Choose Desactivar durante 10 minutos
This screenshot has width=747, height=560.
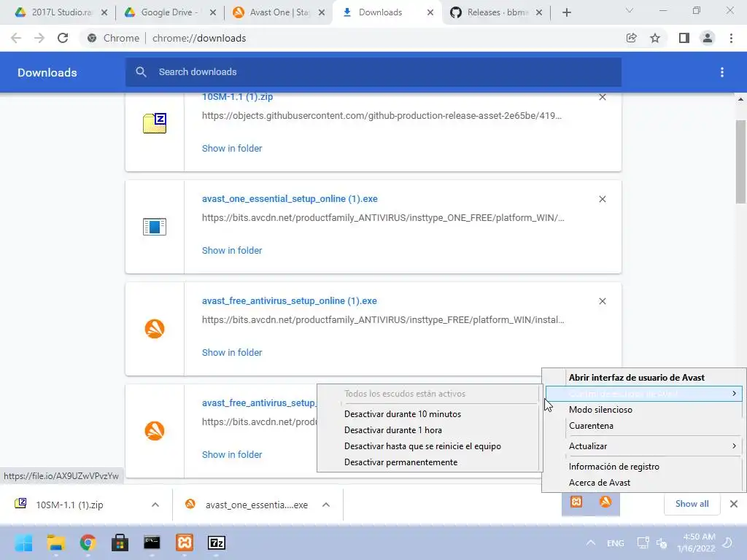point(403,414)
